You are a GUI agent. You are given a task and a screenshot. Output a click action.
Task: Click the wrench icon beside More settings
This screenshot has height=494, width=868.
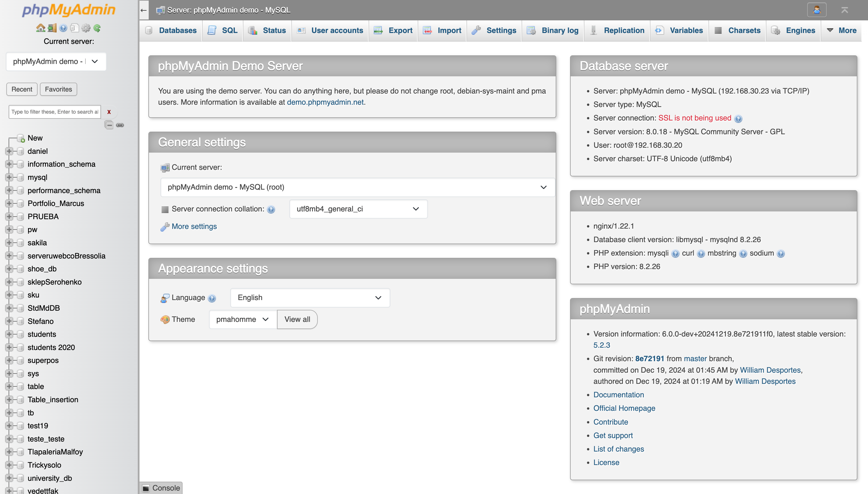[165, 227]
